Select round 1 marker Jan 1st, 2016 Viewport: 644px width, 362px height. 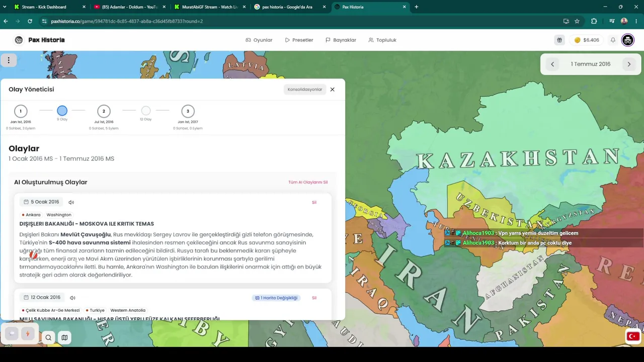[21, 111]
